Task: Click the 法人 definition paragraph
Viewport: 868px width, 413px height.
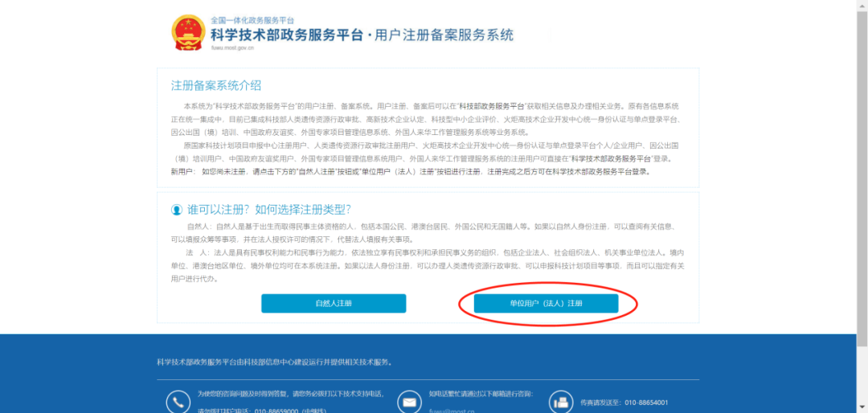Action: [428, 266]
